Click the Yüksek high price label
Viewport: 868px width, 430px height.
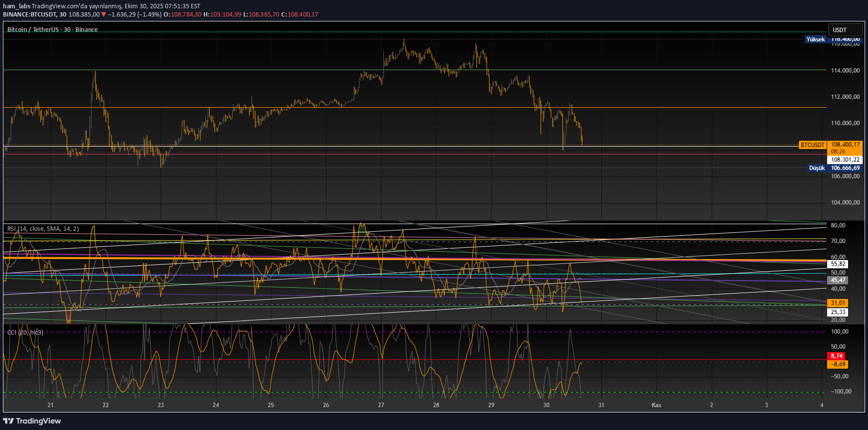point(815,39)
